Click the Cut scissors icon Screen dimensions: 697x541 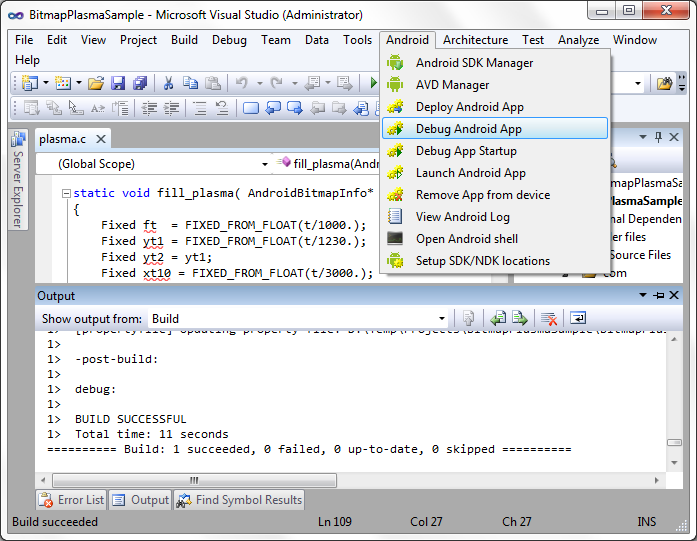pyautogui.click(x=168, y=83)
